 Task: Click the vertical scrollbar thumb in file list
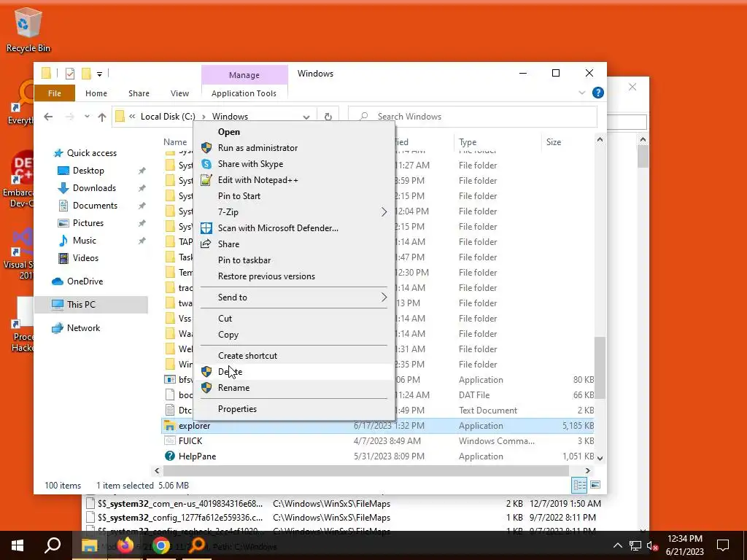600,367
